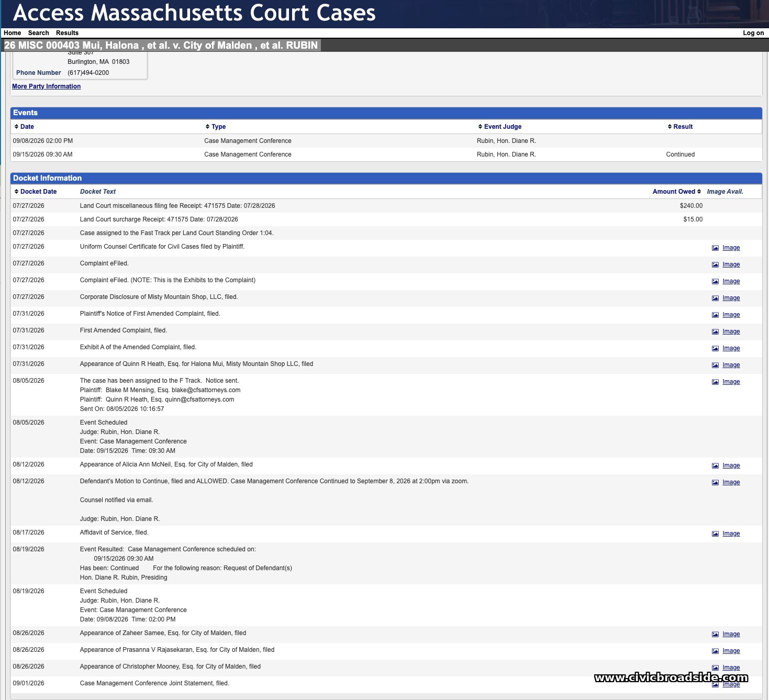Sort events by Type column arrow
Screen dimensions: 769x700
click(207, 127)
